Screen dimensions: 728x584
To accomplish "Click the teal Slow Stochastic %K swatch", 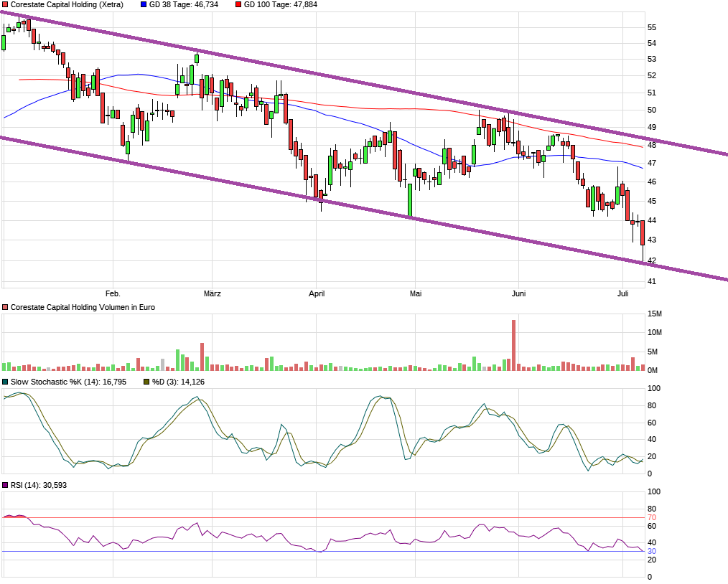I will click(5, 382).
